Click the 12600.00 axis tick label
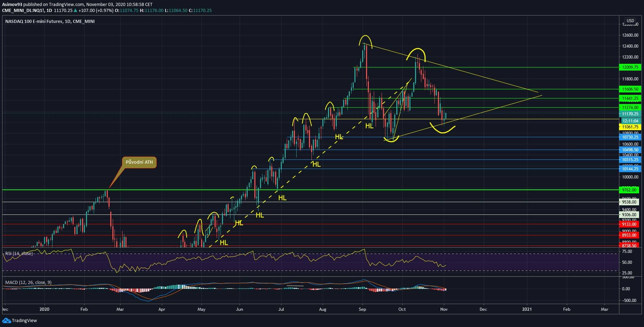 630,35
